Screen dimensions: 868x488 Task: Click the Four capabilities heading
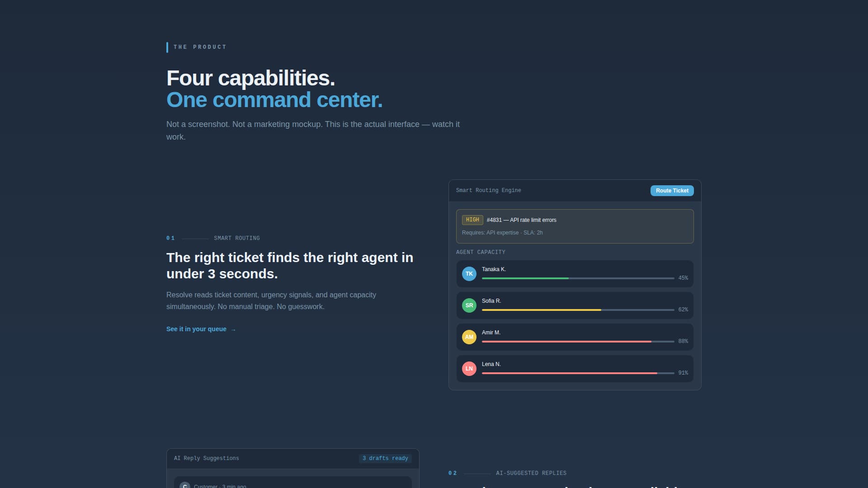[251, 78]
